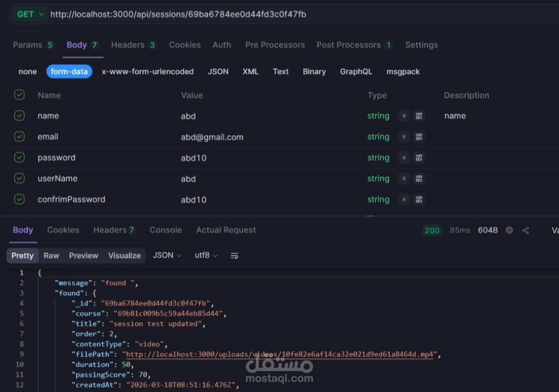The width and height of the screenshot is (559, 392).
Task: Click the more options dots below the confrimPassword row
Action: point(370,215)
